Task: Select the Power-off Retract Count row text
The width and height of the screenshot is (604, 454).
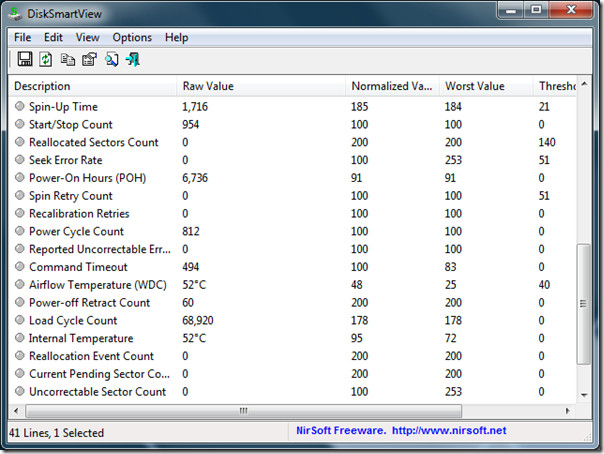Action: pyautogui.click(x=89, y=303)
